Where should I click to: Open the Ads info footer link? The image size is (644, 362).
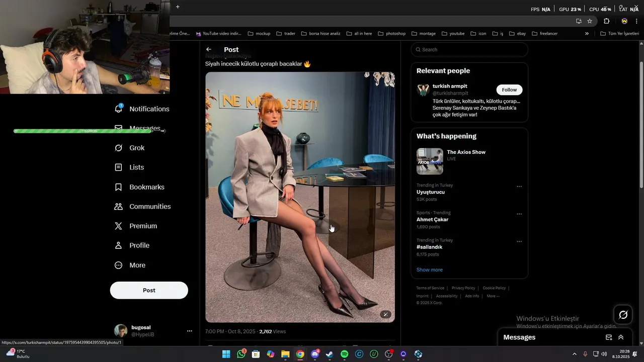[472, 296]
